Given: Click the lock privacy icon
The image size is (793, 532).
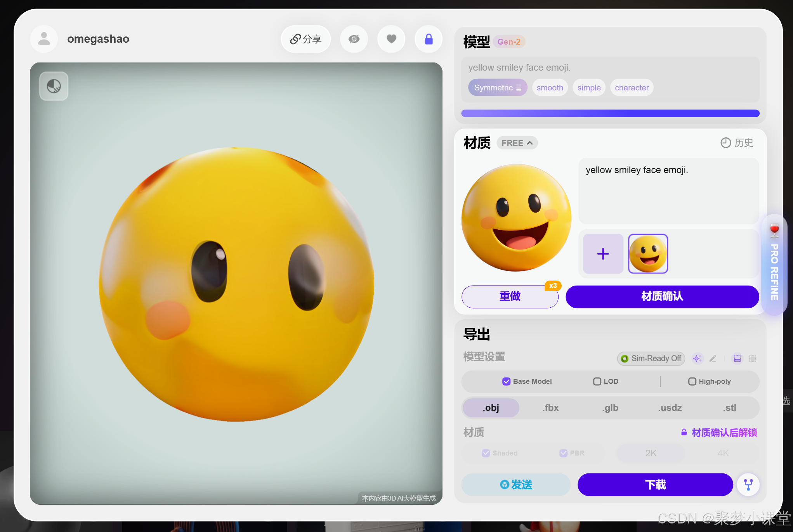Looking at the screenshot, I should coord(429,39).
